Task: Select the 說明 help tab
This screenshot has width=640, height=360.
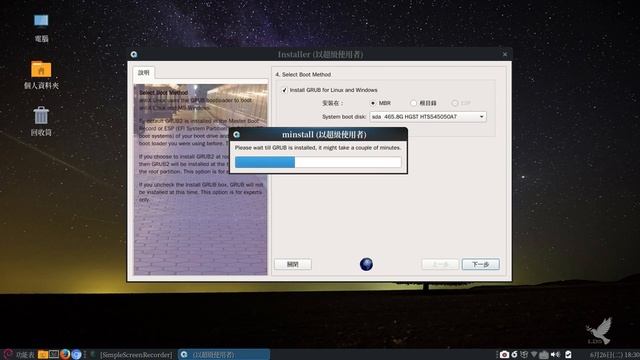Action: click(144, 73)
